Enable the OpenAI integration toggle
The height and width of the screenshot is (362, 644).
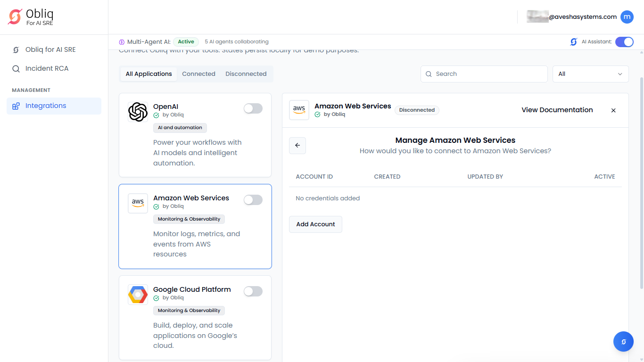(x=253, y=109)
